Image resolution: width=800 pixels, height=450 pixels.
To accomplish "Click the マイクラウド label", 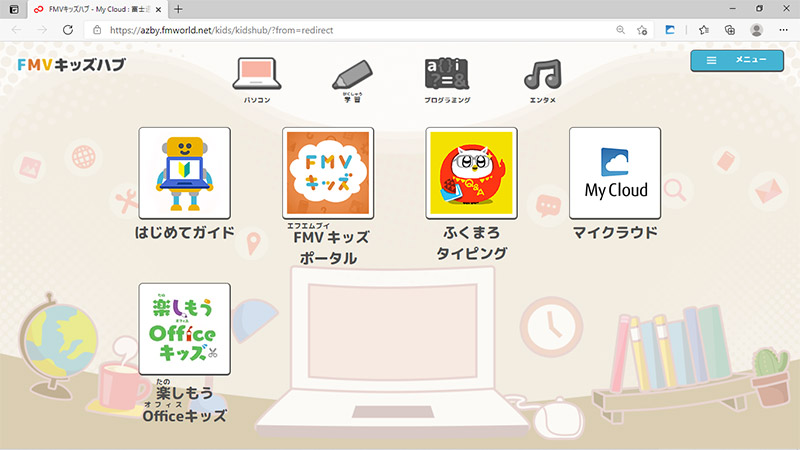I will tap(615, 233).
